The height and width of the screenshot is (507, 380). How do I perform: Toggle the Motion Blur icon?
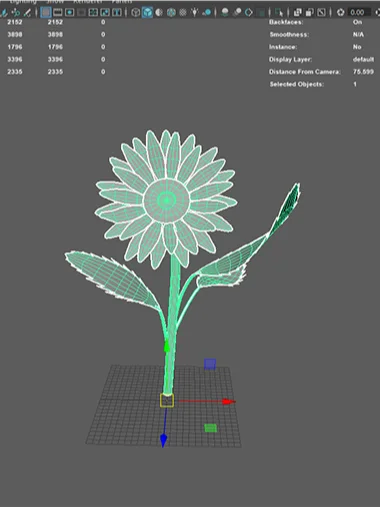point(237,13)
